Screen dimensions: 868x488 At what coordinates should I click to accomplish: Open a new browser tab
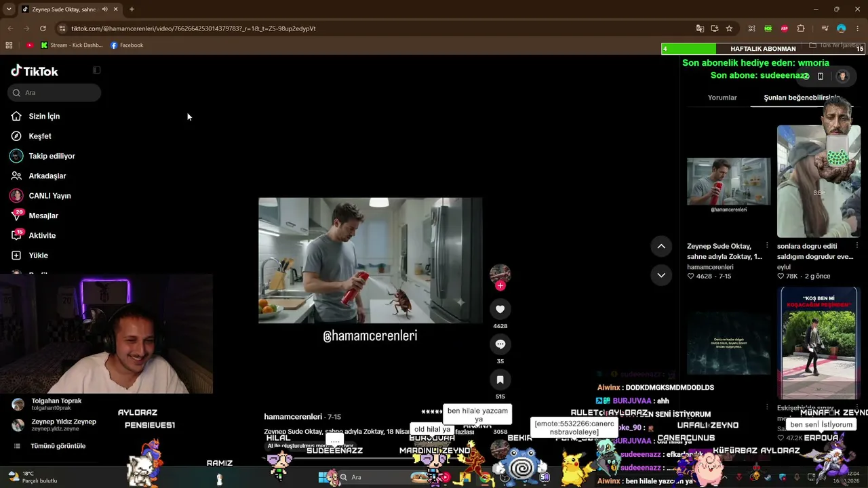point(132,9)
